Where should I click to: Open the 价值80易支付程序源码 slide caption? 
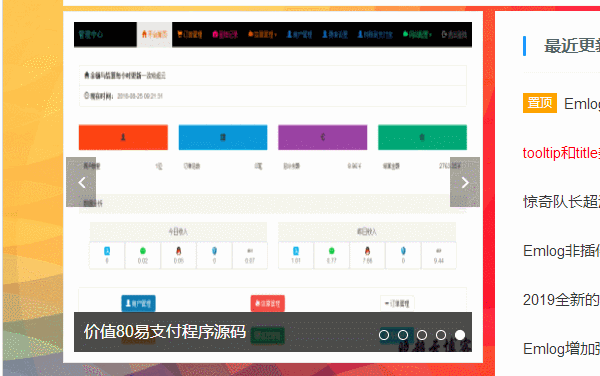point(165,332)
